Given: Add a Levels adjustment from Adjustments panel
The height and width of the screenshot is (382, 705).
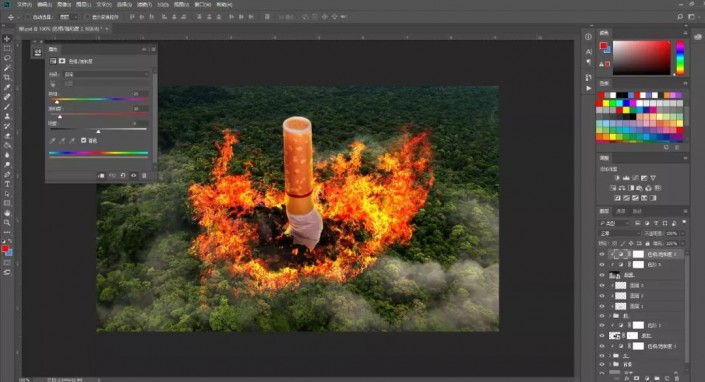Looking at the screenshot, I should pos(626,178).
